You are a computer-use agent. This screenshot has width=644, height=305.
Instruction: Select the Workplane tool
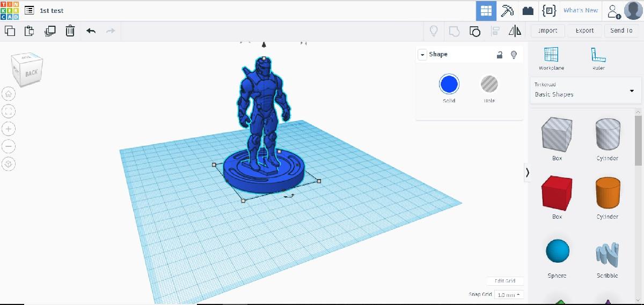tap(551, 59)
